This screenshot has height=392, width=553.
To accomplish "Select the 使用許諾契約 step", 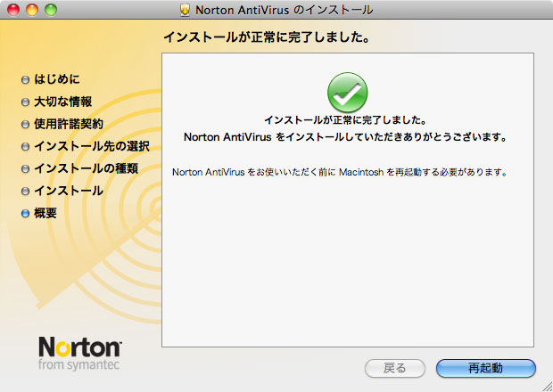I will (x=69, y=124).
